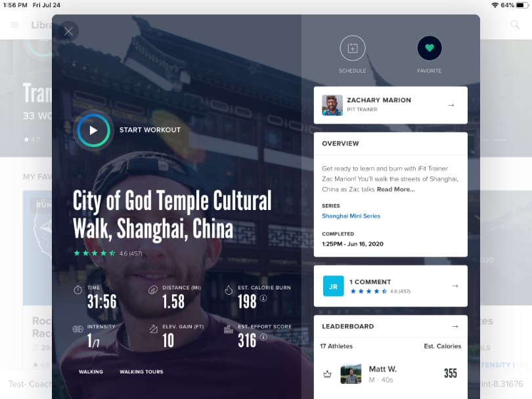
Task: Tap the Schedule calendar icon
Action: (x=353, y=49)
